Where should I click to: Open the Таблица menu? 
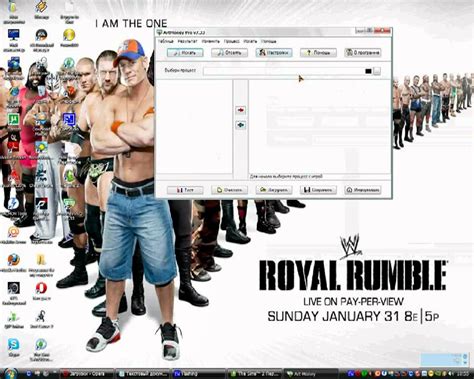pos(165,41)
